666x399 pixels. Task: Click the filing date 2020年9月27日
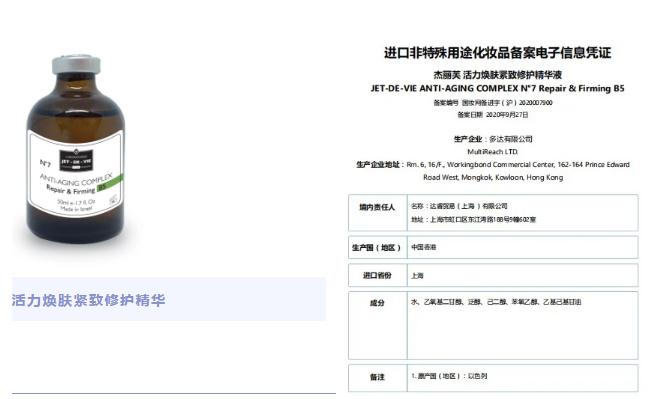507,115
